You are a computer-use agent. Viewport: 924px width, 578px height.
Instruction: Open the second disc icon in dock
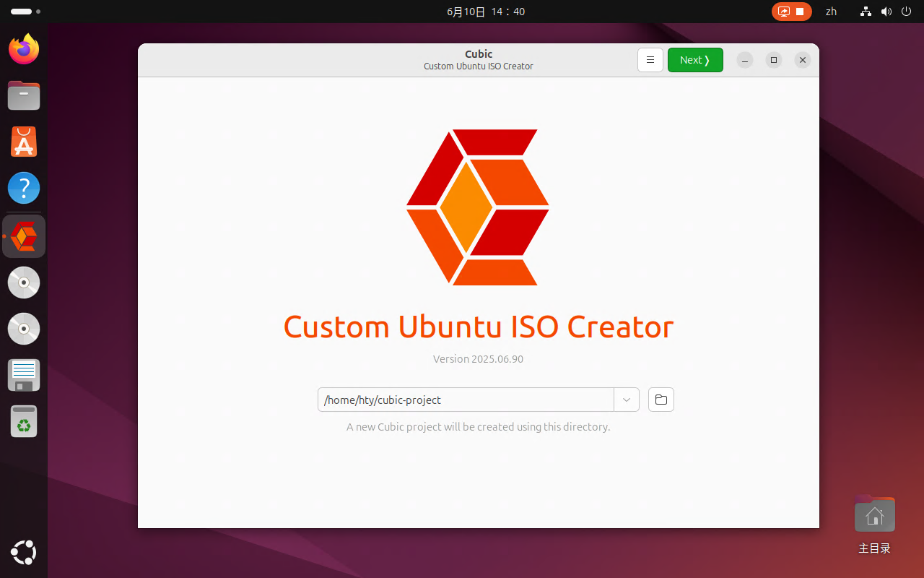24,329
